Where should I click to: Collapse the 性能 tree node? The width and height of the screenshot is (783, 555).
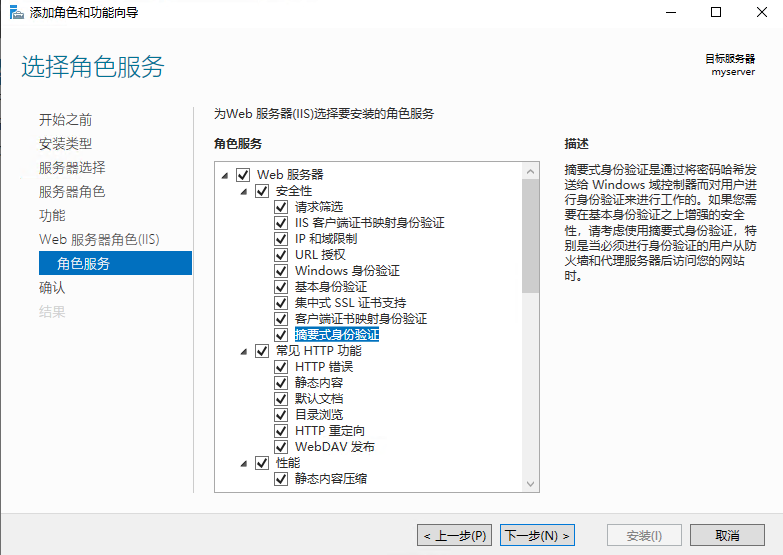[244, 463]
